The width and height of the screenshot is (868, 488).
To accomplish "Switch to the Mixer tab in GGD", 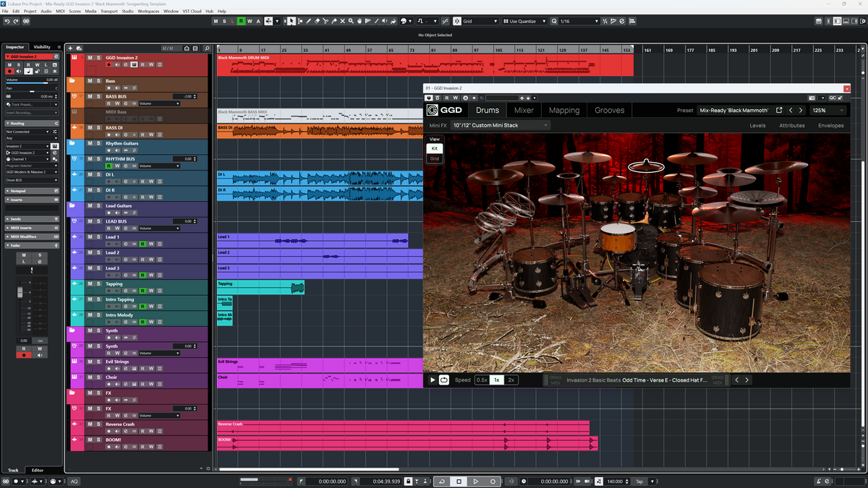I will [524, 110].
